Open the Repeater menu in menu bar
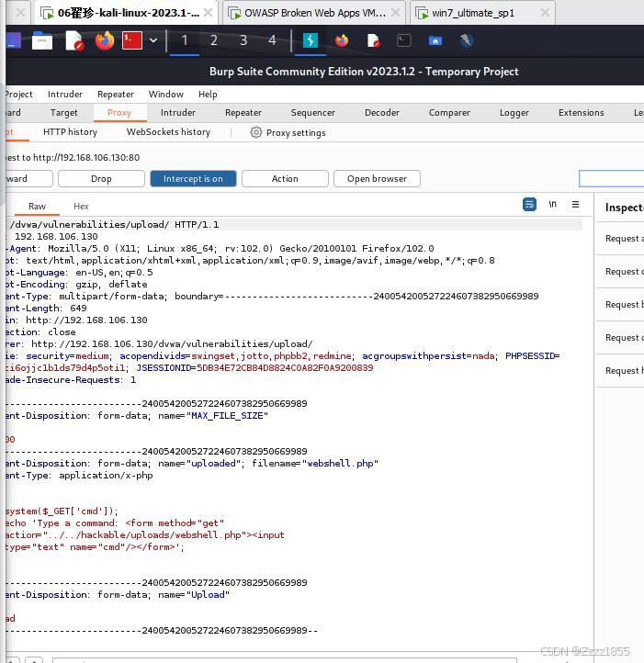644x663 pixels. click(115, 95)
